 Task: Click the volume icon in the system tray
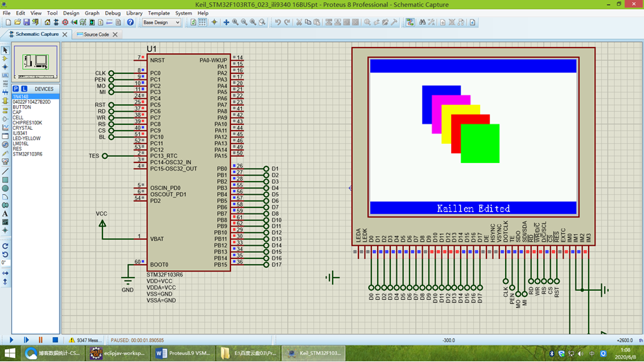(580, 354)
